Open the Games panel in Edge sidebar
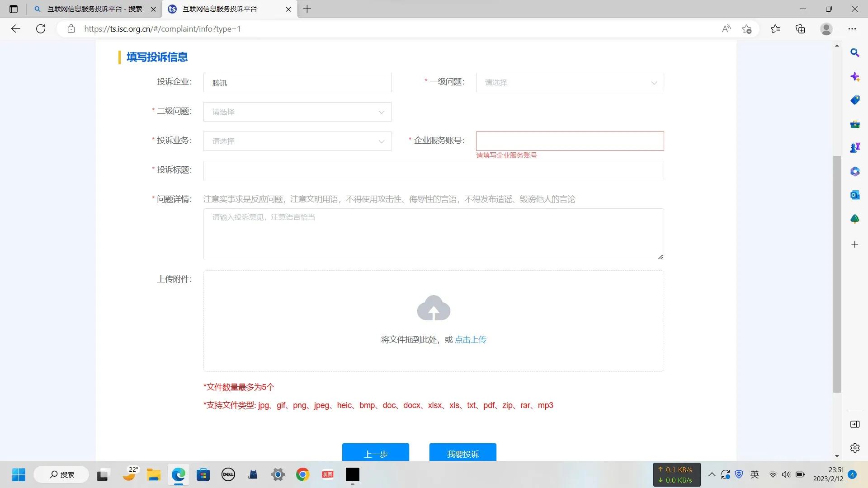868x488 pixels. pyautogui.click(x=854, y=147)
